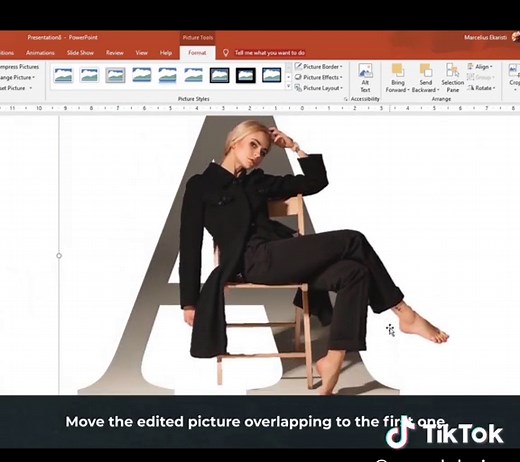Apply the second picture style thumbnail
Screen dimensions: 520x462
pos(89,75)
